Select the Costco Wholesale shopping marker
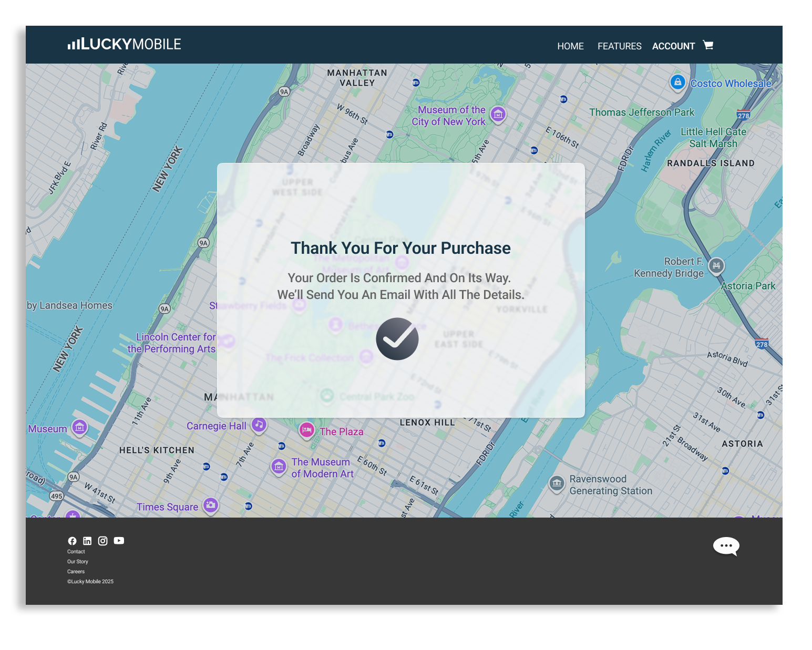 [678, 82]
